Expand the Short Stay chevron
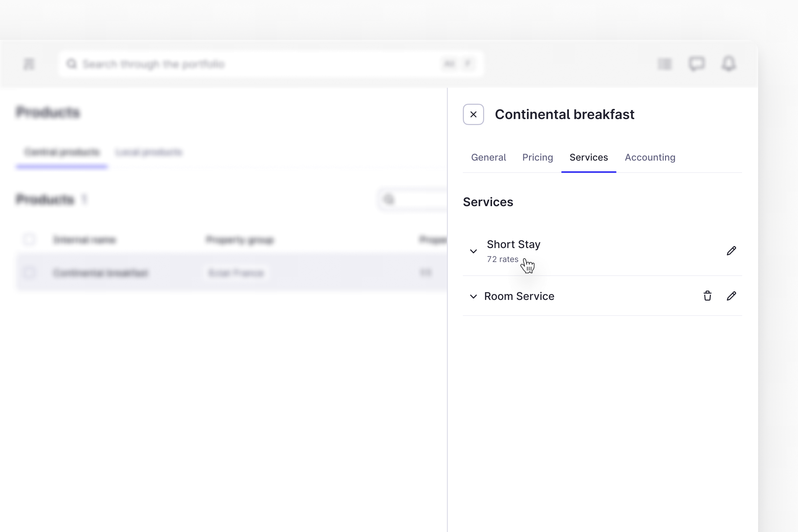Screen dimensions: 798x532 coord(473,251)
